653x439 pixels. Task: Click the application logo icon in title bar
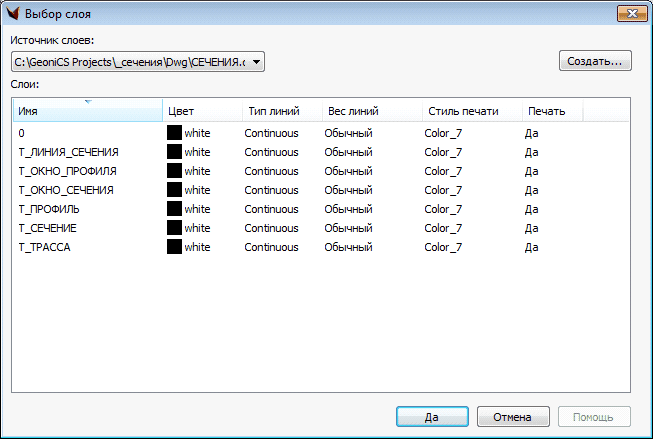13,13
